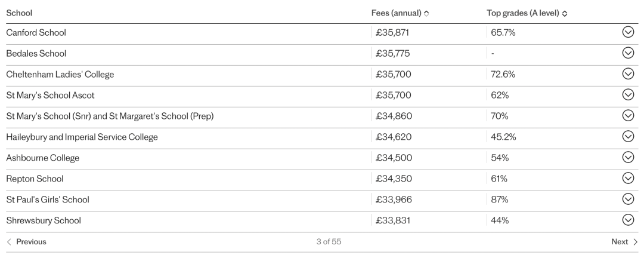644x258 pixels.
Task: Go to the Next page
Action: click(625, 242)
